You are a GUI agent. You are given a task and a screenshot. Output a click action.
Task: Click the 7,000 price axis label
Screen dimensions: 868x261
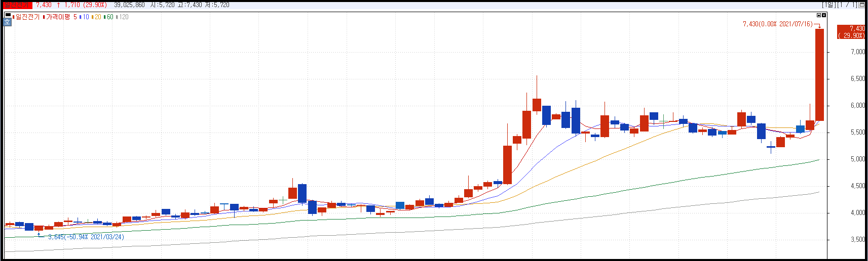point(858,52)
